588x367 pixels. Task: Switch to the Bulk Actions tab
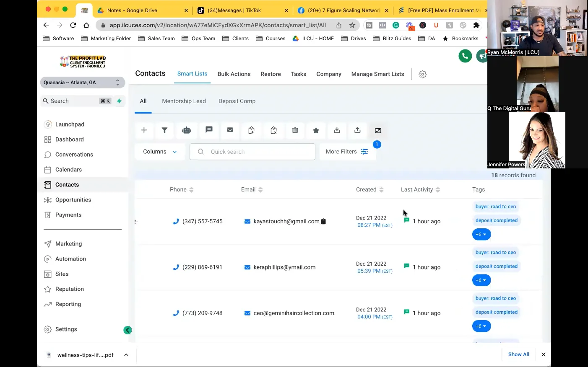click(234, 74)
